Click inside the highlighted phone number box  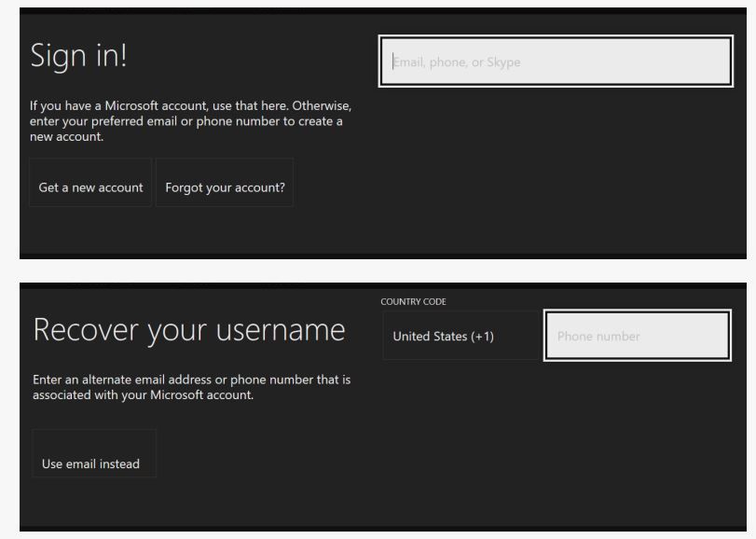pos(637,334)
